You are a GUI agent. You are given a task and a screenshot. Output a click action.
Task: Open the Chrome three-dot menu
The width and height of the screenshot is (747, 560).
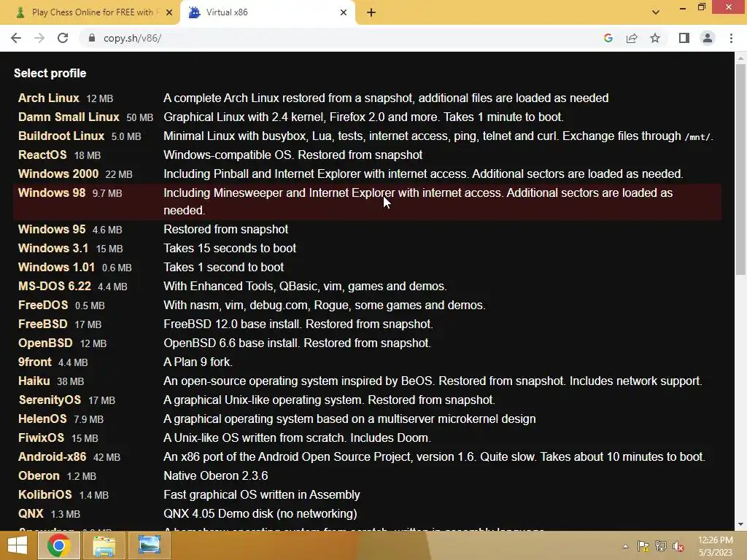pos(731,38)
